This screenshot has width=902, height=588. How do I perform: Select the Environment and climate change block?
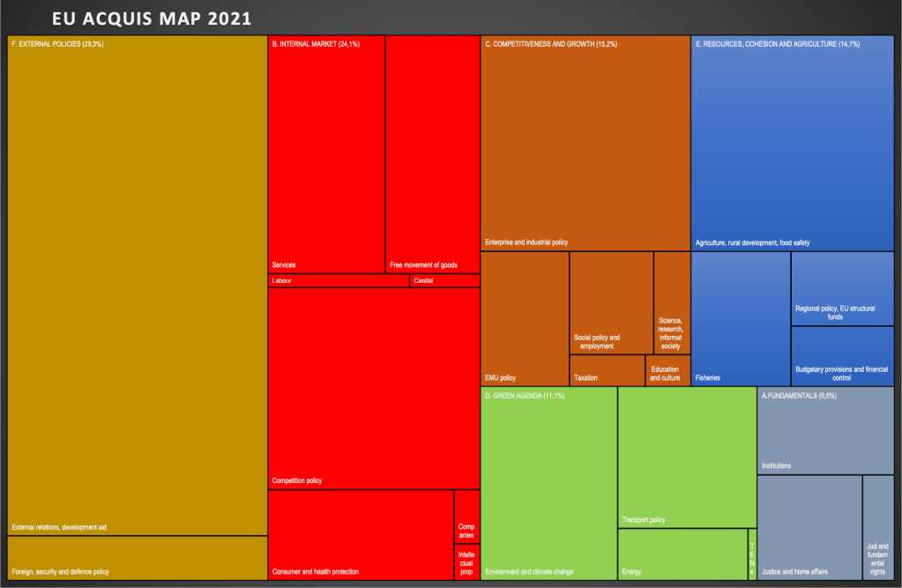548,485
